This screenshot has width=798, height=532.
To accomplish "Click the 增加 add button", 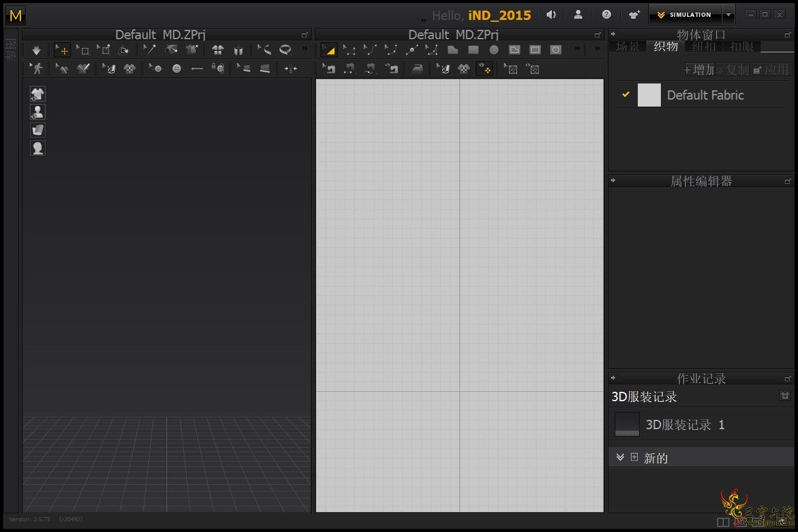I will [699, 70].
